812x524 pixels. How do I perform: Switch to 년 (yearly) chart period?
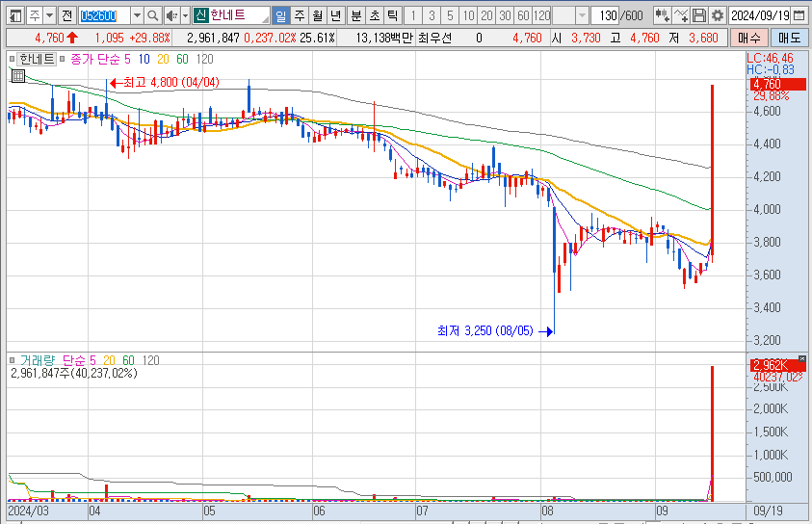point(336,15)
